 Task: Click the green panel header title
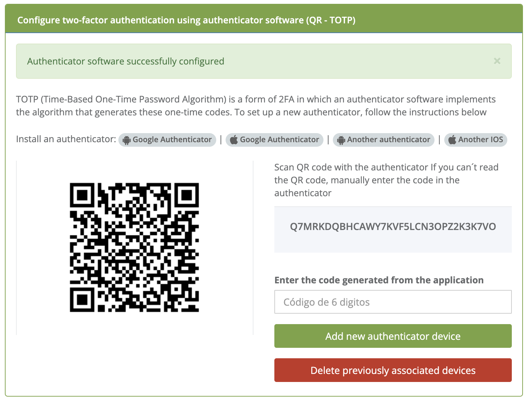tap(186, 20)
